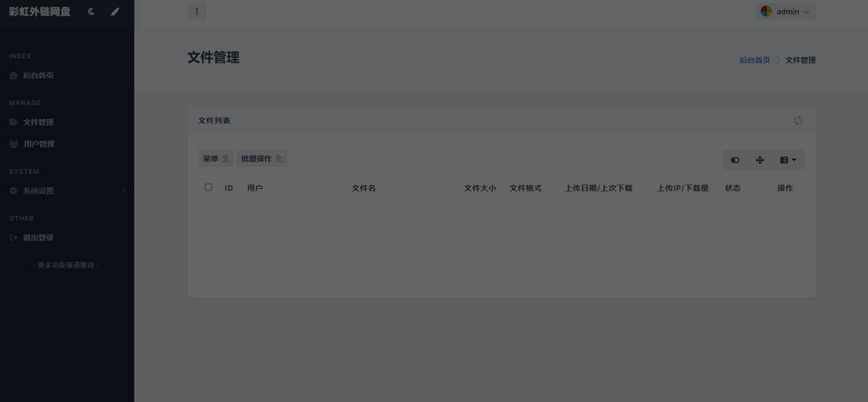Click the logout icon beside 退出登录
The width and height of the screenshot is (868, 402).
tap(14, 238)
